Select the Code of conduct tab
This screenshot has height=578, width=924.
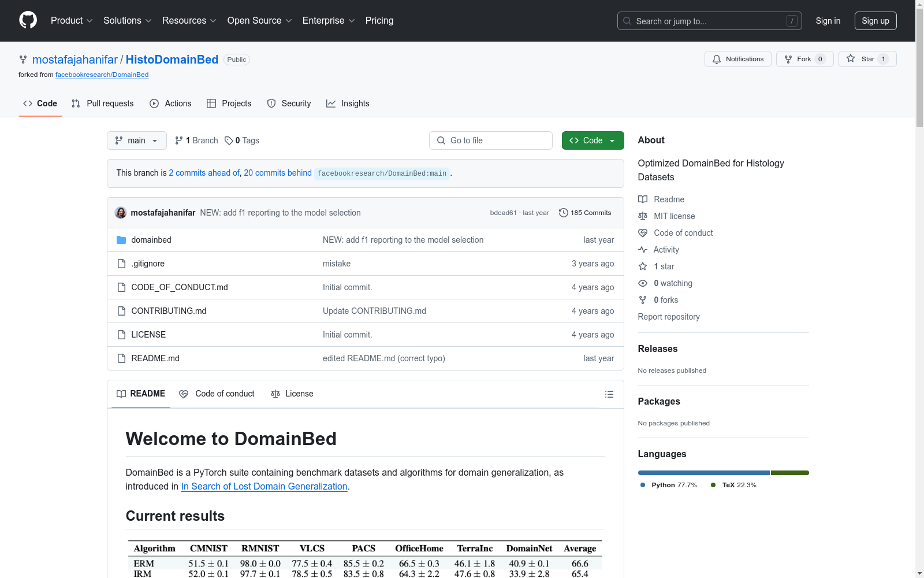tap(217, 394)
